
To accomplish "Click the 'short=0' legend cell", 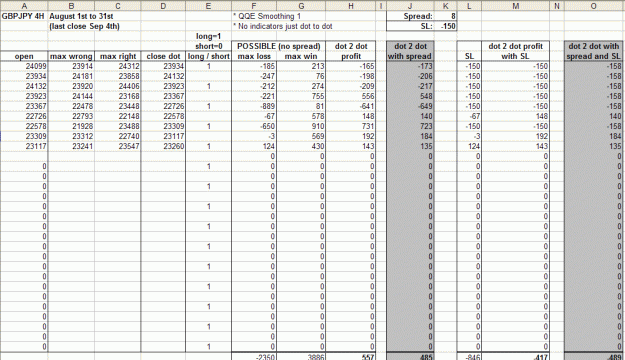I will 208,46.
